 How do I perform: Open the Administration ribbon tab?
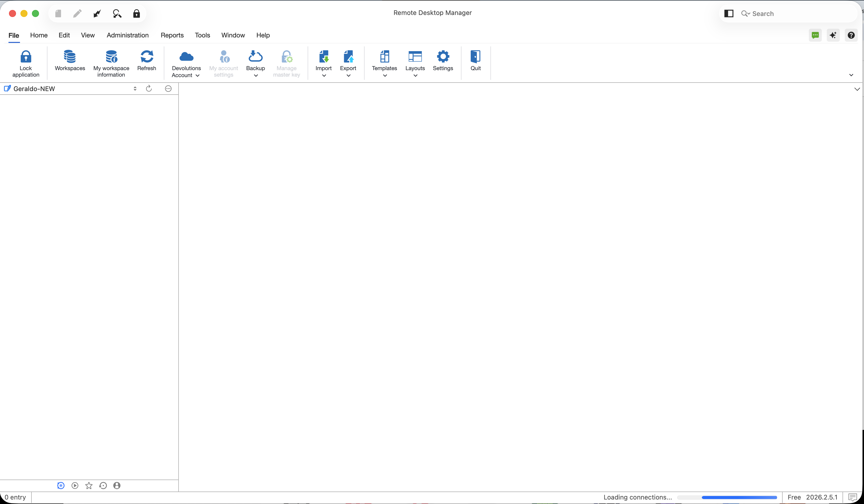128,35
